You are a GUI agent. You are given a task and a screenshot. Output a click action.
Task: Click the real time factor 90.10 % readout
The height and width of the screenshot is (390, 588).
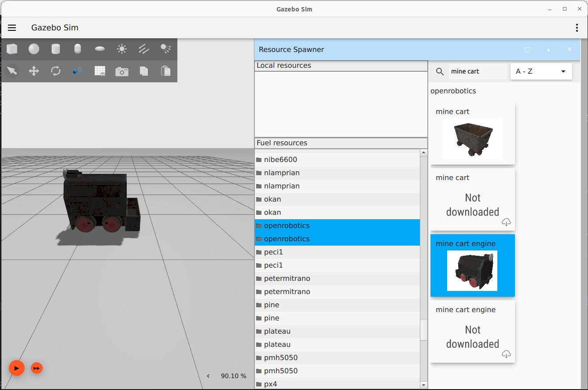tap(234, 376)
